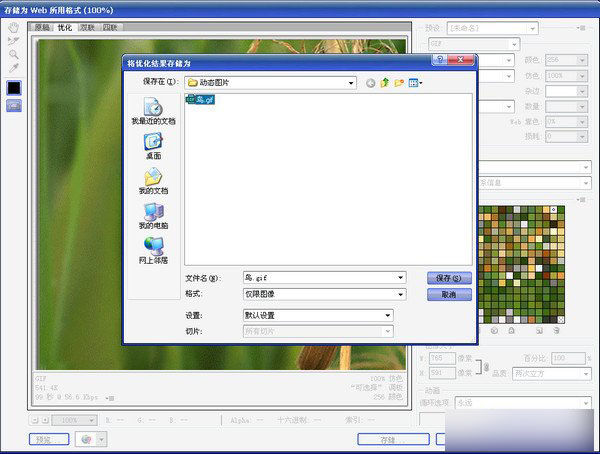The image size is (600, 454).
Task: Click the 保存 save button
Action: [449, 278]
